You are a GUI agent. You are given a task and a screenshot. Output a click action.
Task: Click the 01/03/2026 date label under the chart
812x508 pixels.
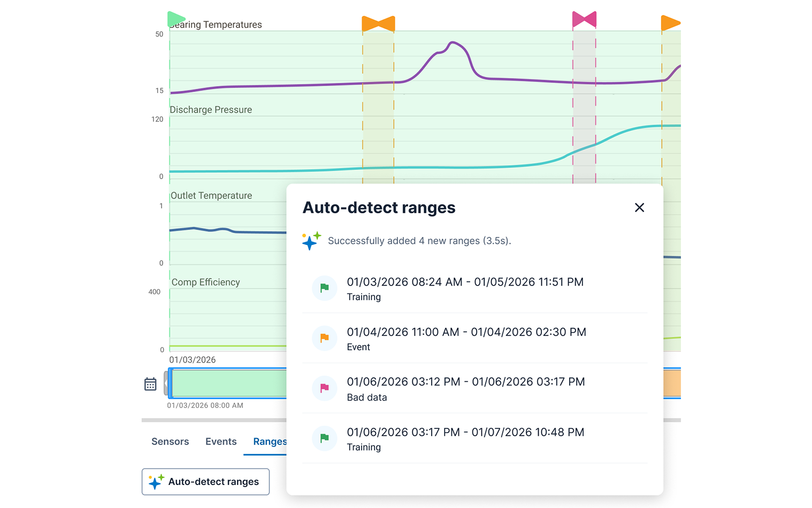(x=193, y=360)
